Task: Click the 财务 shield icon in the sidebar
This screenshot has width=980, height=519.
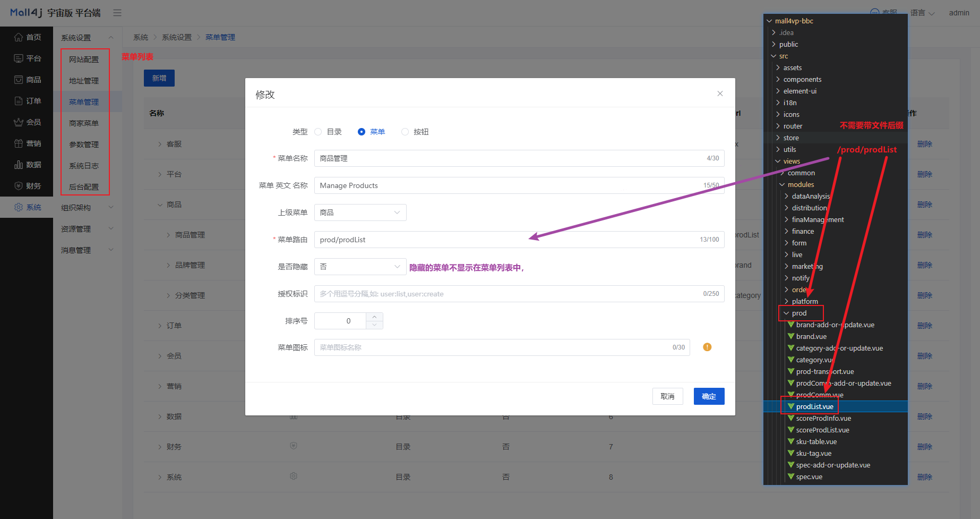Action: point(19,186)
